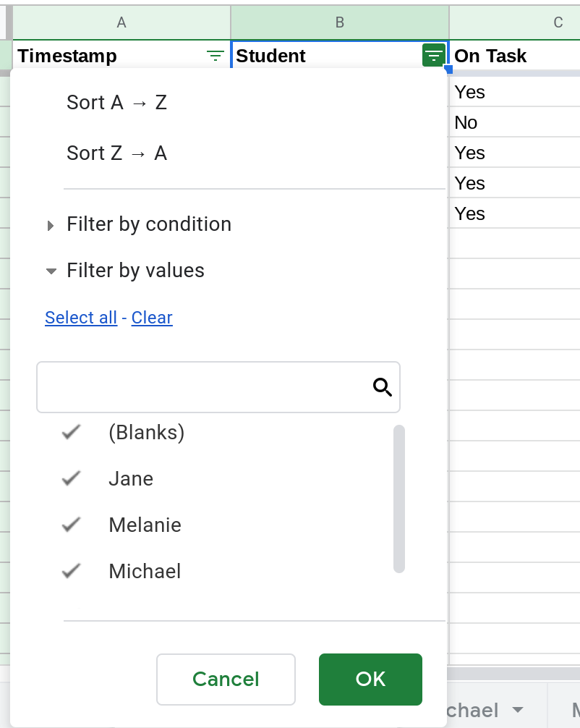Click the Clear link
The image size is (580, 728).
point(152,318)
